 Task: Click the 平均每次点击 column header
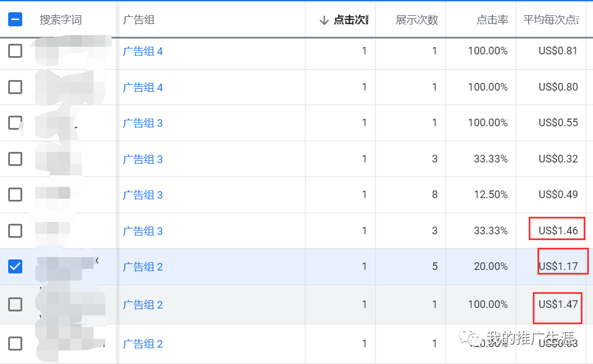click(x=550, y=19)
